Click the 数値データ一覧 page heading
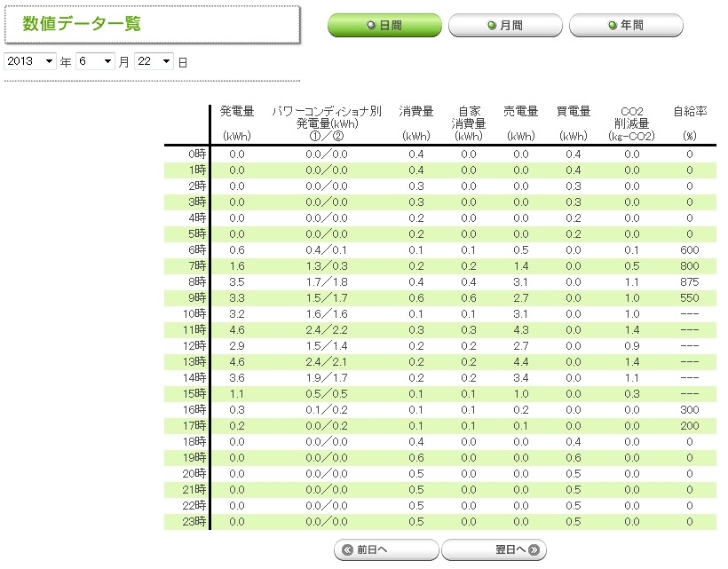728x569 pixels. tap(82, 24)
